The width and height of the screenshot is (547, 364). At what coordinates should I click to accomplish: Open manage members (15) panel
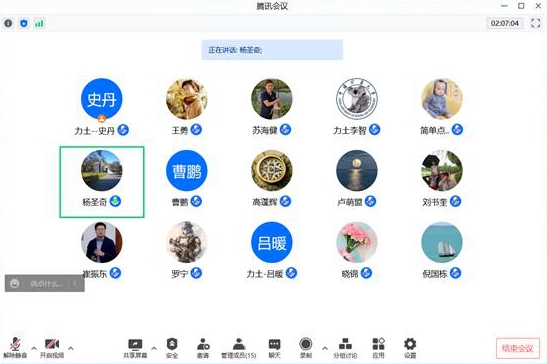pos(239,348)
